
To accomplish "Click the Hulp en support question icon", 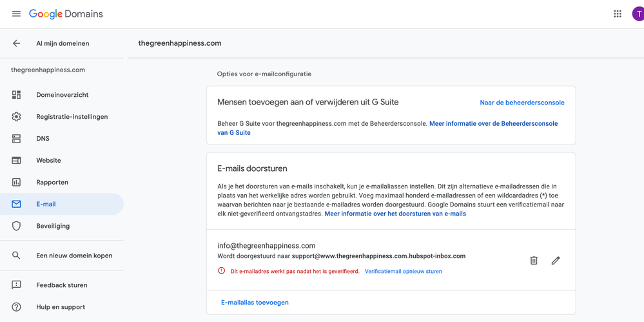I will (x=16, y=307).
